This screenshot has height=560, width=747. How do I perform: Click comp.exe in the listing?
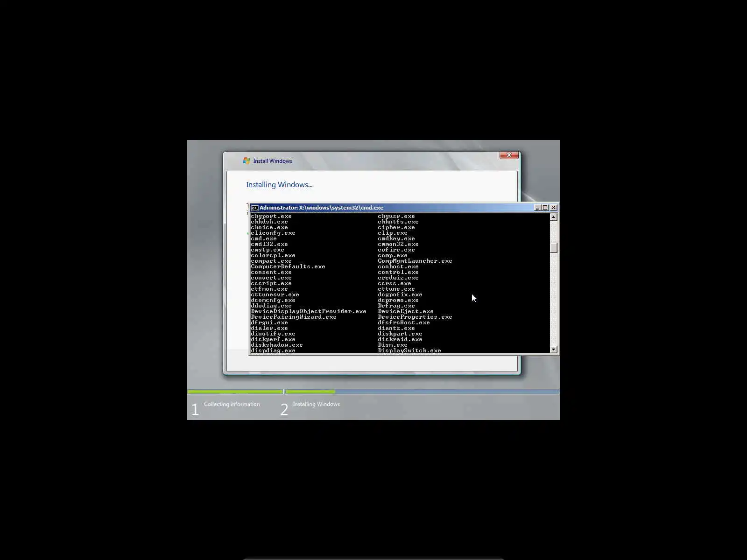(393, 255)
